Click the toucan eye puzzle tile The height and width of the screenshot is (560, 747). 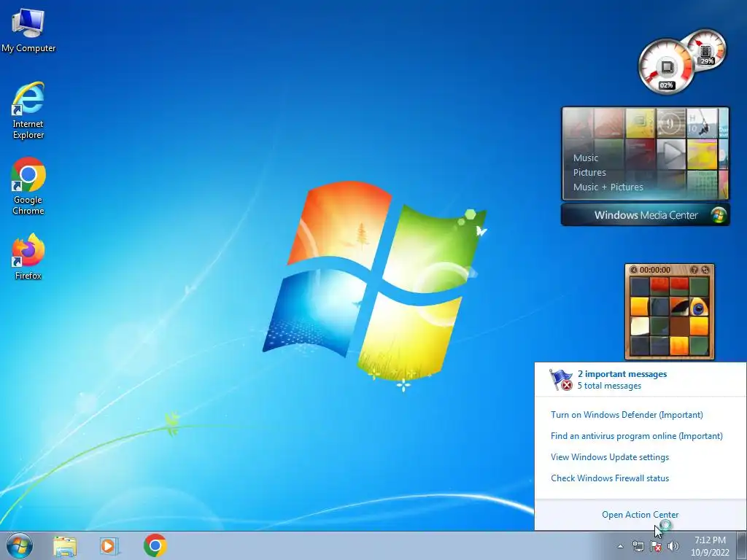[699, 307]
